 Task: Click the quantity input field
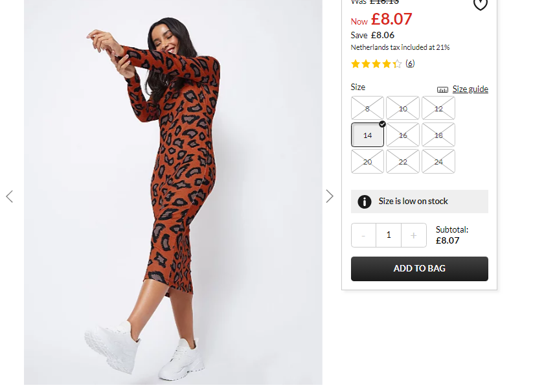[x=389, y=235]
